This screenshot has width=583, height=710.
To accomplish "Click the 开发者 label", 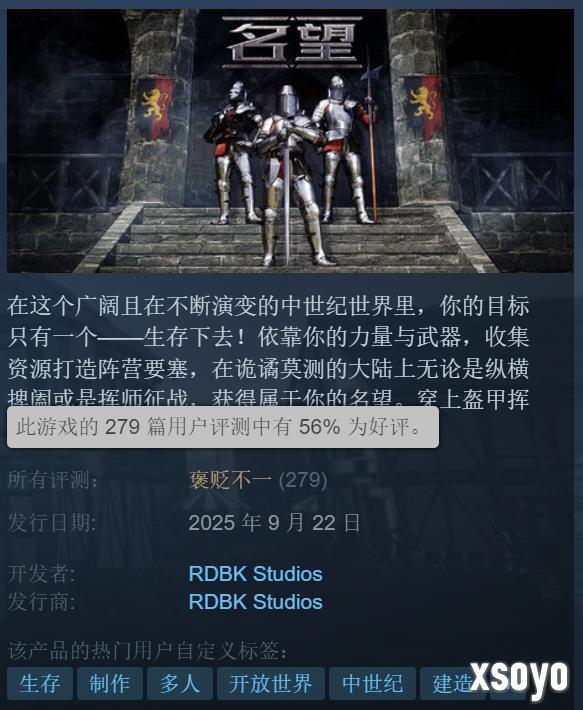I will click(x=42, y=574).
